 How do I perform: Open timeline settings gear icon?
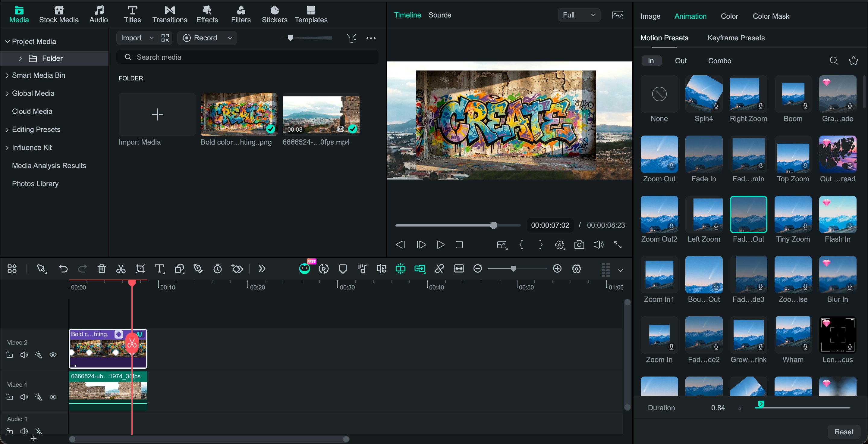[x=577, y=269]
